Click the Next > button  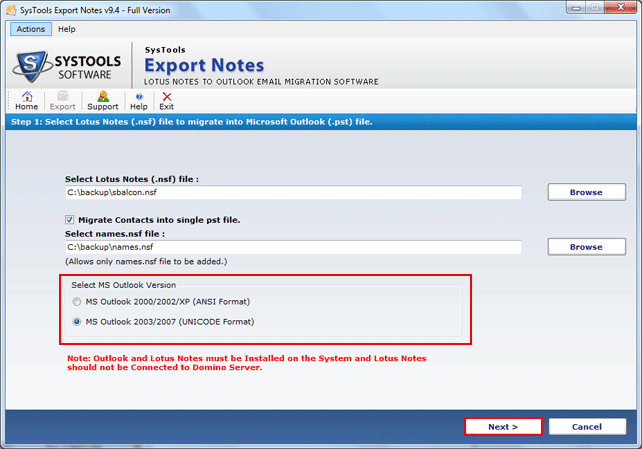503,426
